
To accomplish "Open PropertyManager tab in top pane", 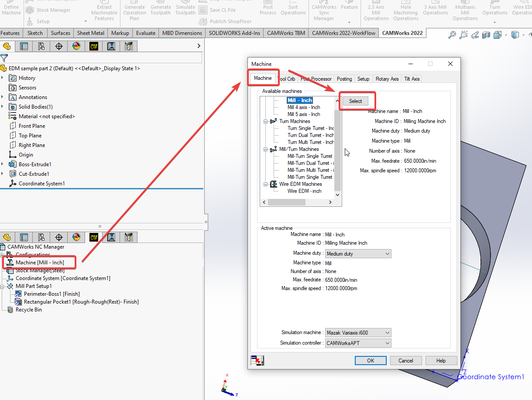I will [24, 46].
